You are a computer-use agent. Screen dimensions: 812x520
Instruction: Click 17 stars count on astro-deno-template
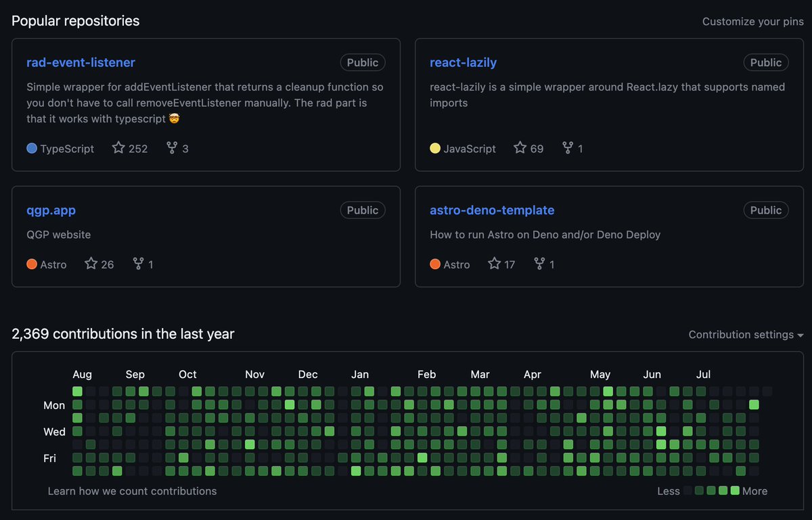tap(510, 264)
